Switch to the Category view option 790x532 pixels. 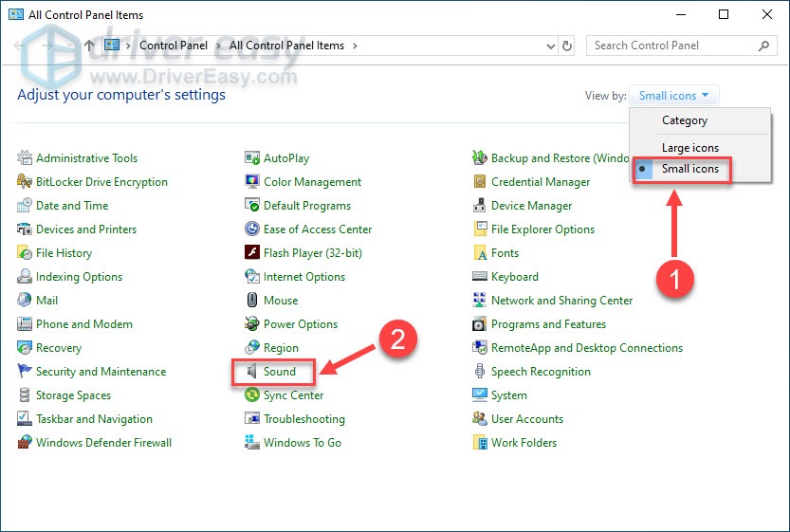click(684, 120)
